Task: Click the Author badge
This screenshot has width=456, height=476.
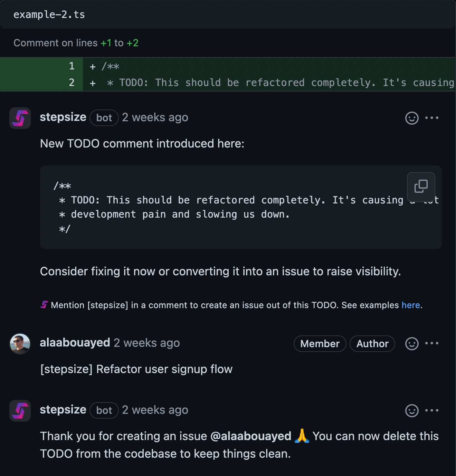Action: coord(372,344)
